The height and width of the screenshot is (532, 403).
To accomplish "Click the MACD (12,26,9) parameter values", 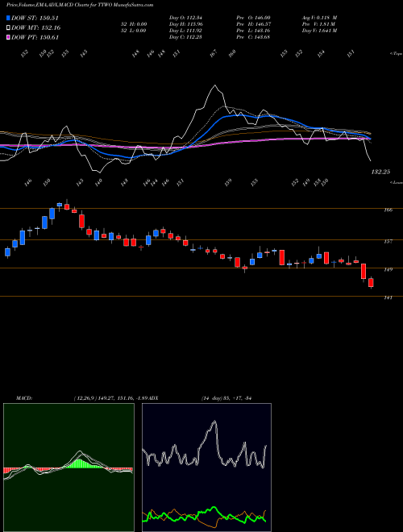I will click(x=110, y=398).
